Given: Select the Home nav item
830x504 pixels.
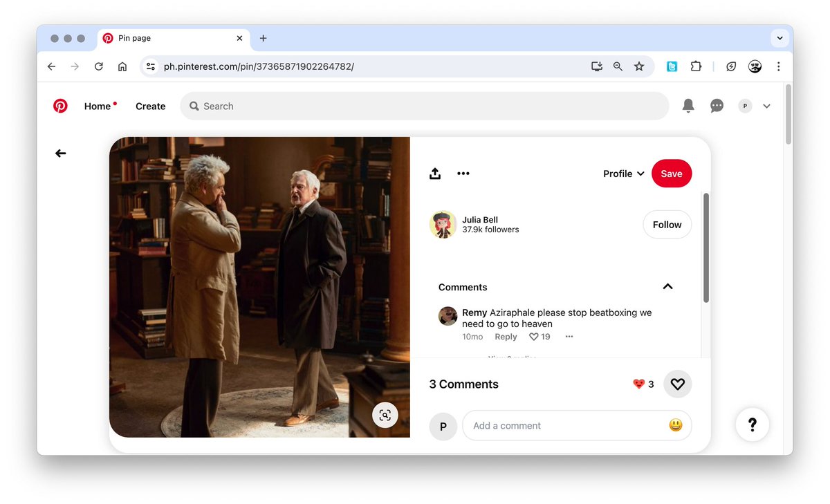Looking at the screenshot, I should point(98,106).
